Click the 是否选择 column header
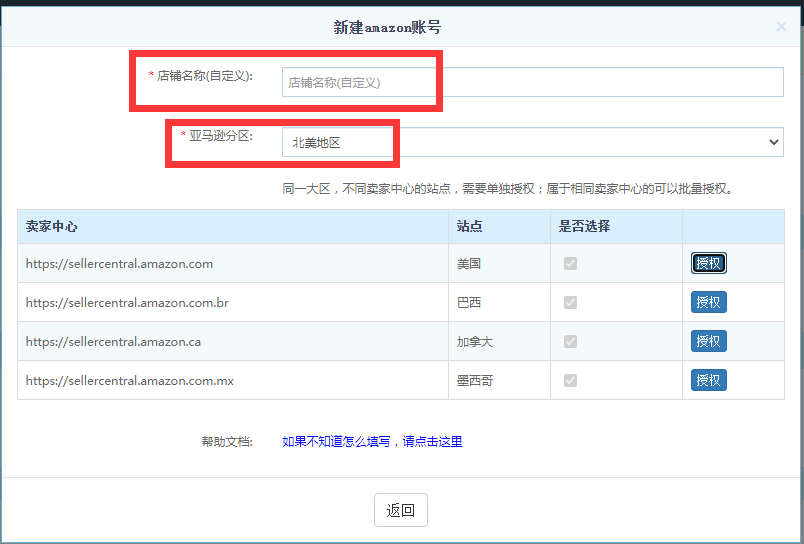Viewport: 804px width, 544px height. (x=616, y=227)
